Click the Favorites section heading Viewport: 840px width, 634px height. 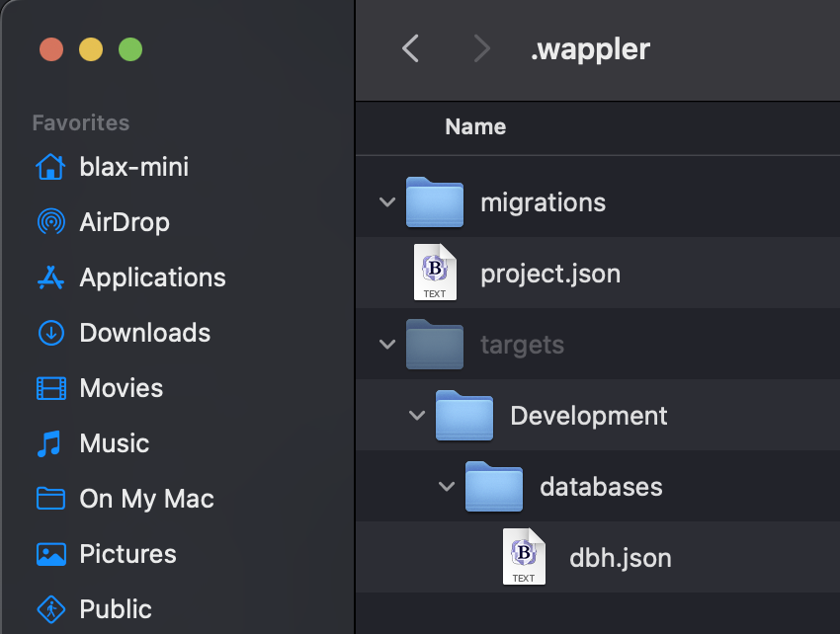point(80,123)
